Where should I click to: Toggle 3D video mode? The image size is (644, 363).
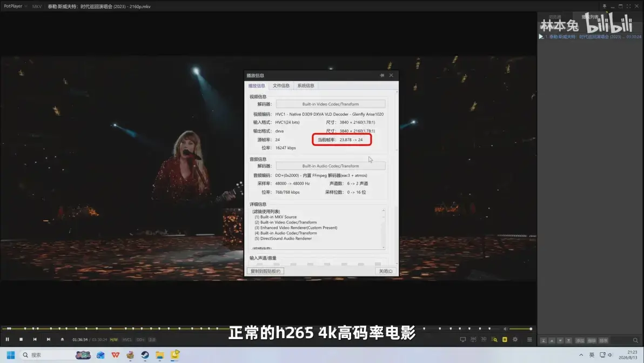[x=484, y=340]
